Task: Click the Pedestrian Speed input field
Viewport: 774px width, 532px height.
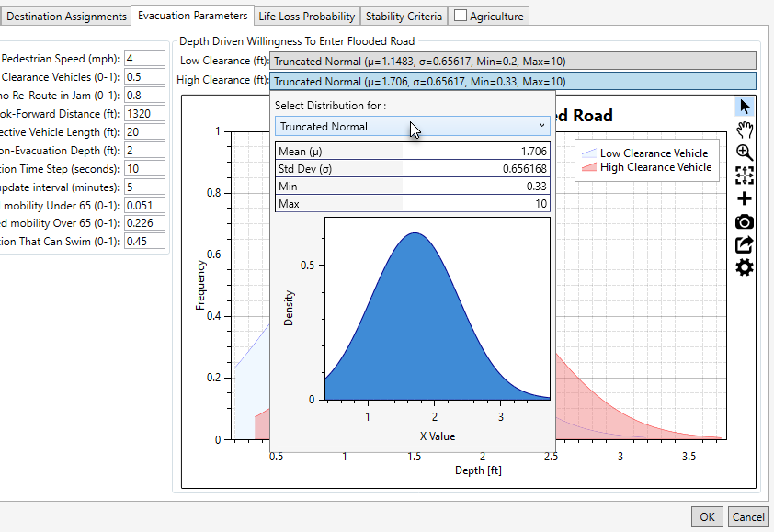Action: coord(144,58)
